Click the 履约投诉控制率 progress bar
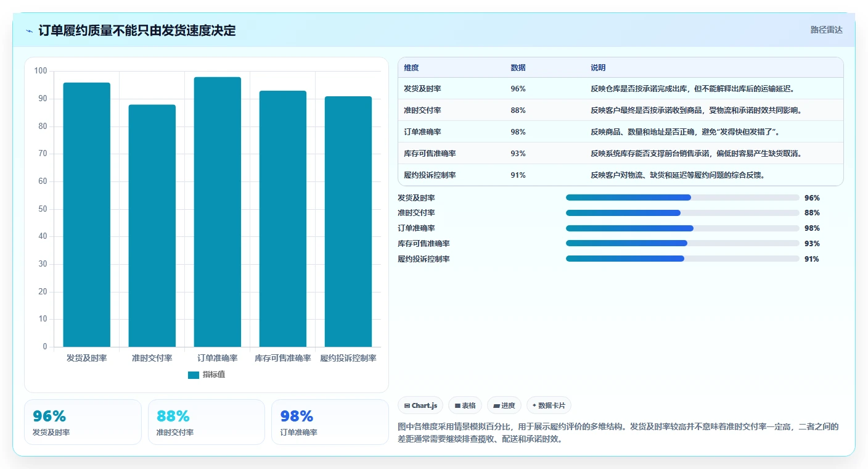868x469 pixels. [682, 259]
